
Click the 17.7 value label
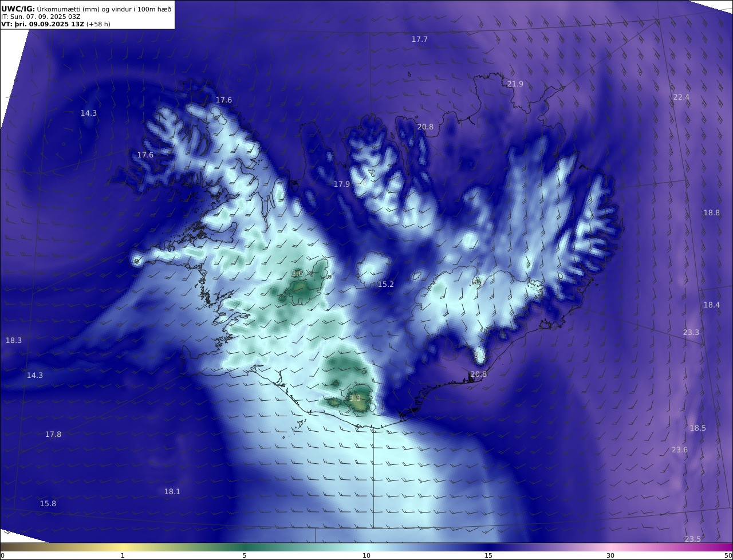420,39
